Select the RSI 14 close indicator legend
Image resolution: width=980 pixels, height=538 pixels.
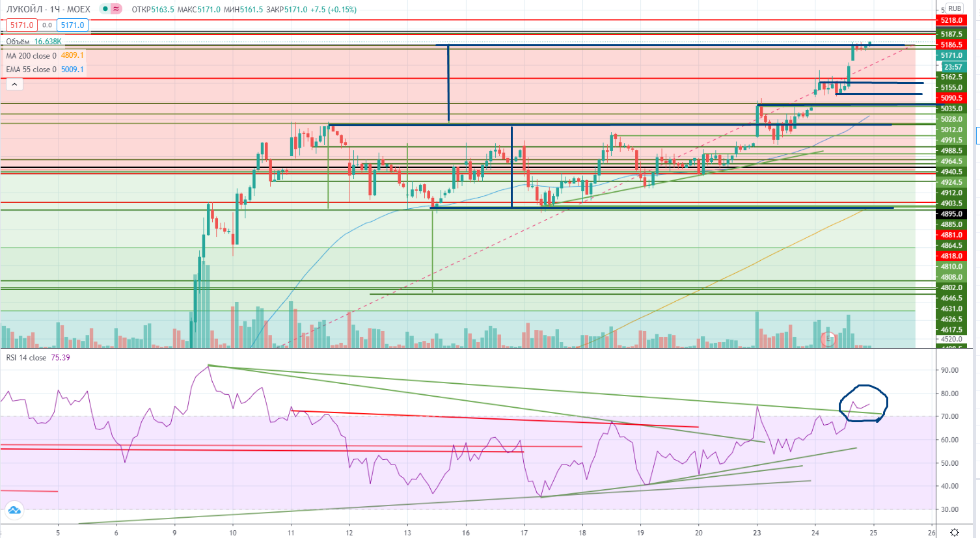pos(26,358)
